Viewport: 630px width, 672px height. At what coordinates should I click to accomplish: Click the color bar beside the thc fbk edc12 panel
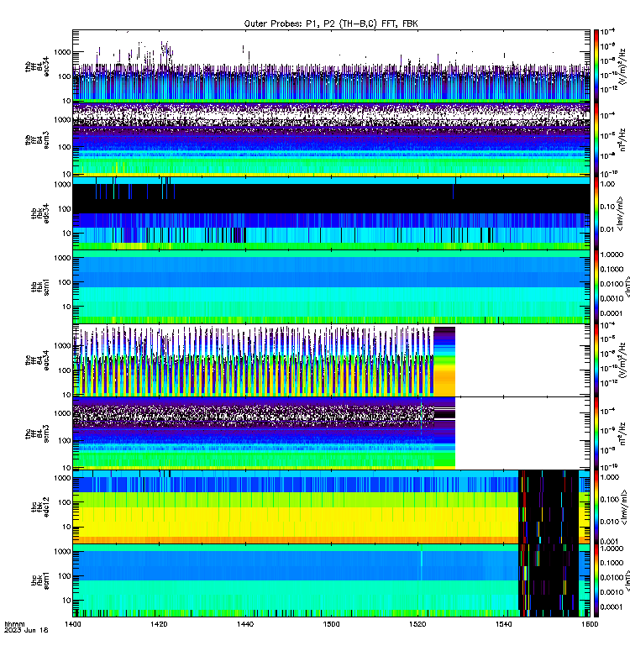pos(596,507)
